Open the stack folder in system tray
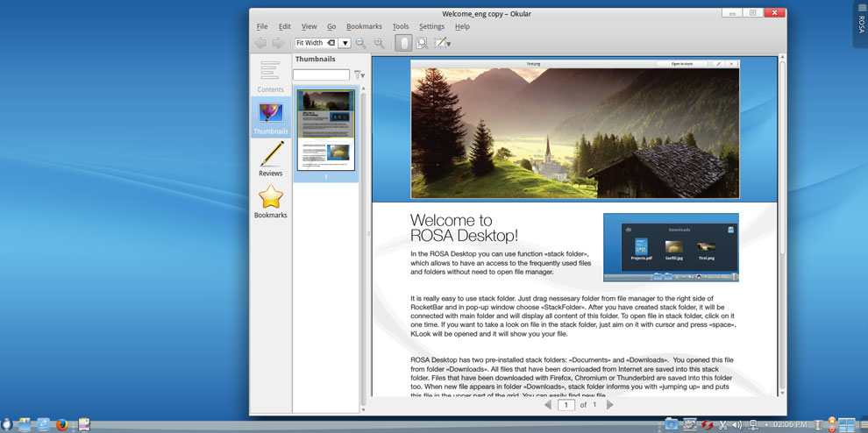Screen dimensions: 868x433 tap(671, 425)
